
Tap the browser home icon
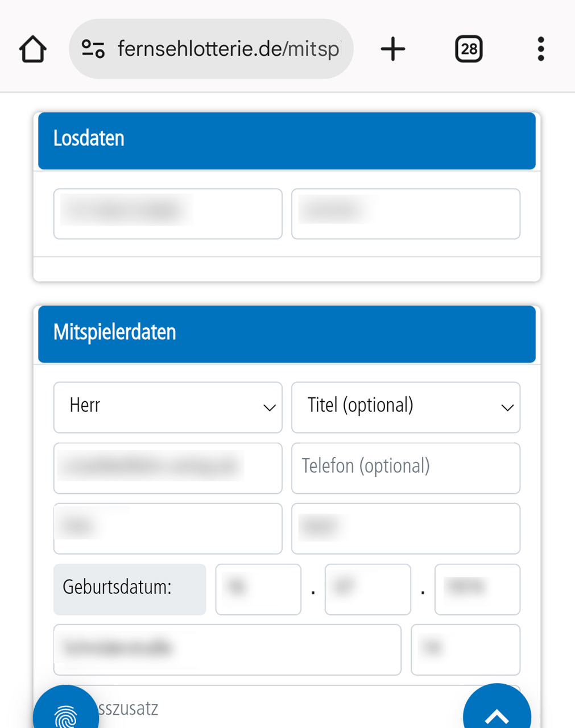pos(32,49)
